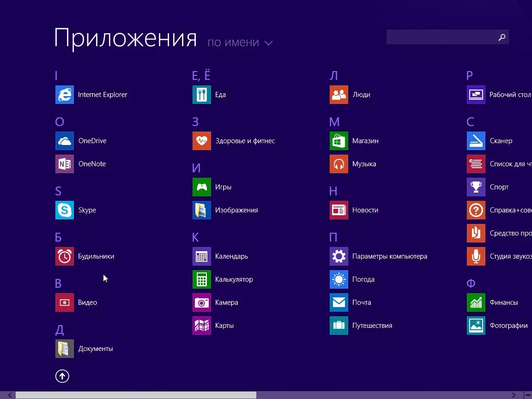Expand the 'по имени' sort dropdown
The image size is (532, 399).
(240, 42)
